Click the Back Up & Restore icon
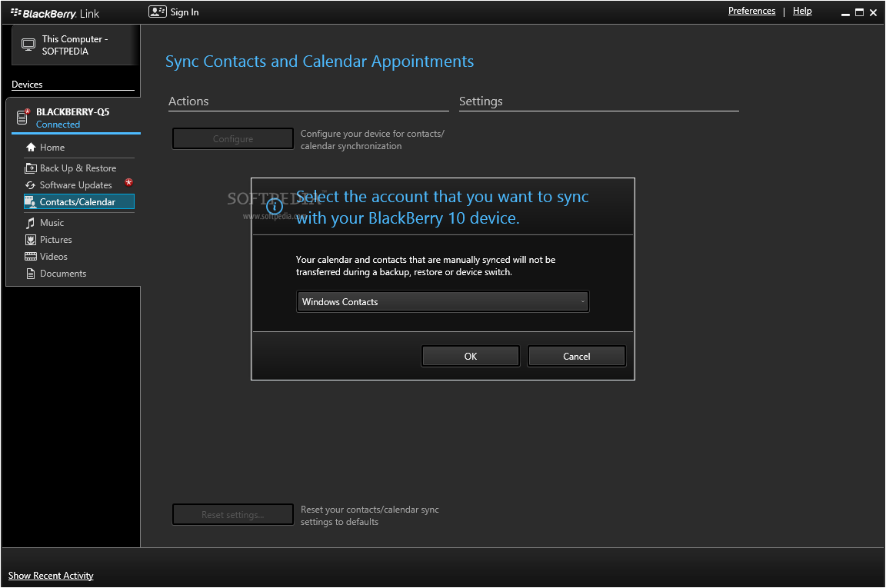This screenshot has height=588, width=886. click(31, 168)
